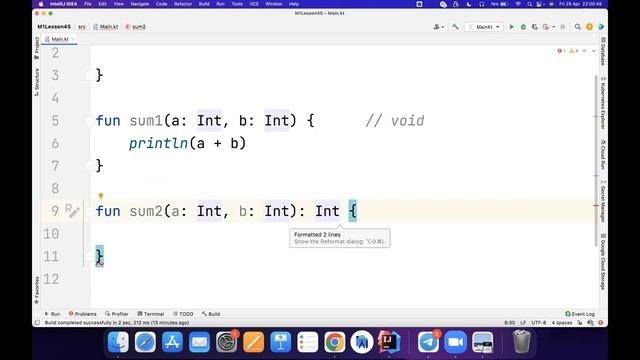The image size is (640, 360).
Task: Open the Kubernetes Explorer side panel
Action: 603,103
